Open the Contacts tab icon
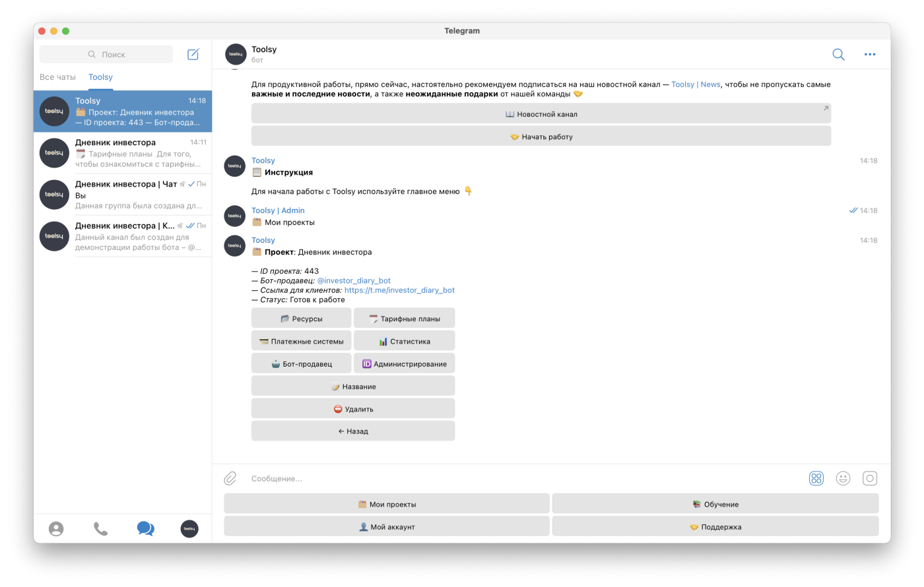Viewport: 924px width, 587px height. coord(56,528)
